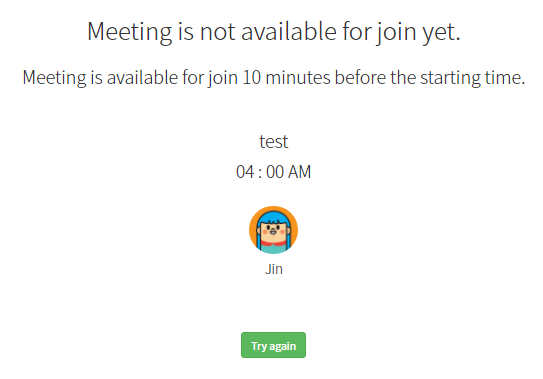Click Jin's cartoon avatar image
Screen dimensions: 543x379
tap(274, 230)
